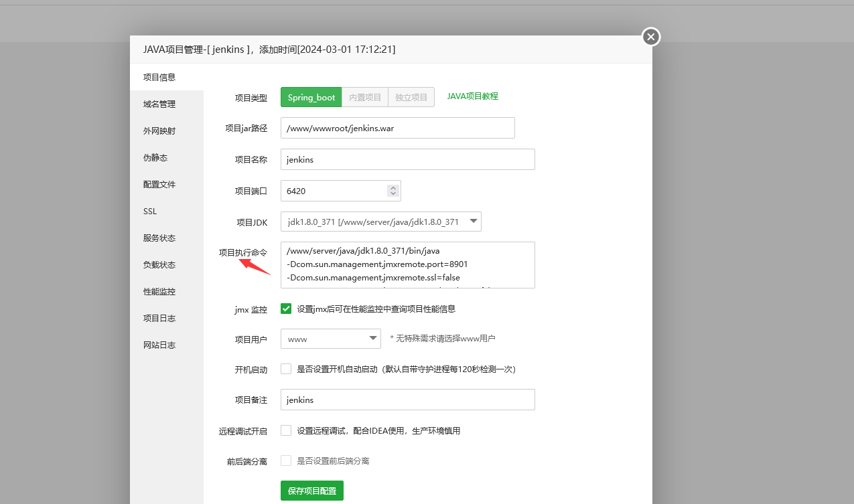
Task: Focus the 项目名称 input field
Action: point(408,159)
